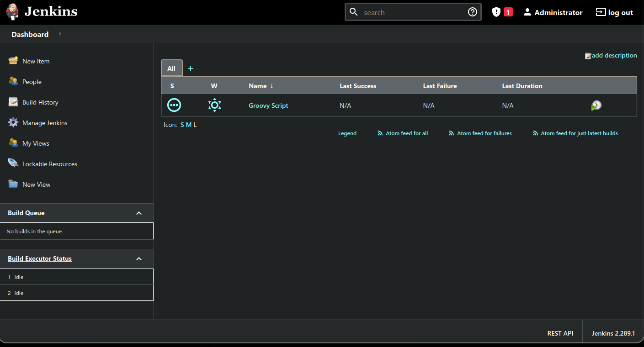Open the Legend link
The image size is (644, 347).
(347, 133)
